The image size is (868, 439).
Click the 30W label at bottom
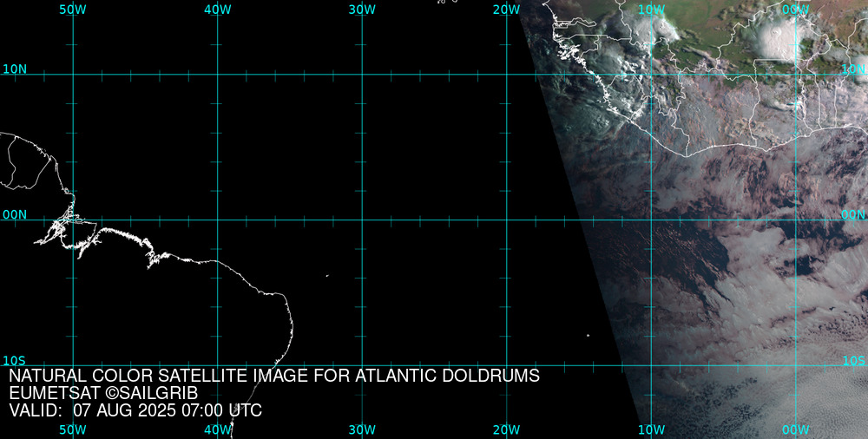pyautogui.click(x=362, y=430)
